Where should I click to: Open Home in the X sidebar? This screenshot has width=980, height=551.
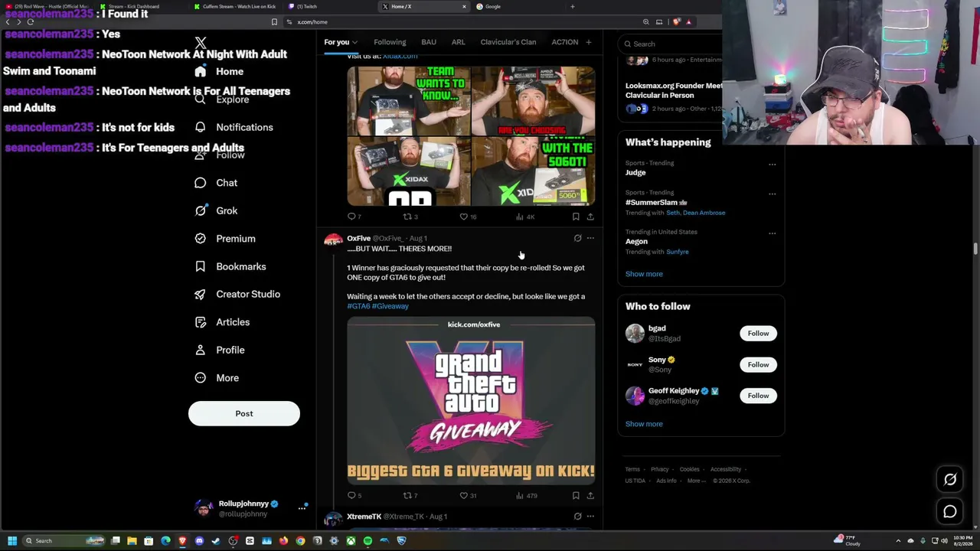(220, 71)
